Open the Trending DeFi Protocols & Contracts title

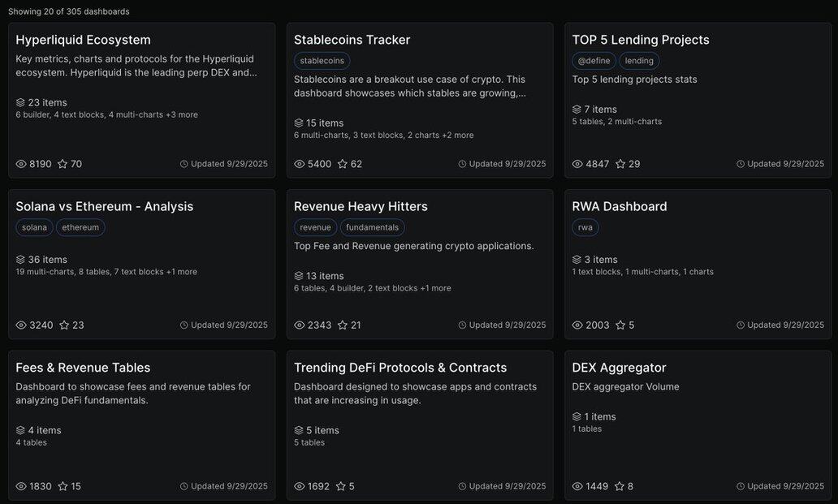pos(400,368)
